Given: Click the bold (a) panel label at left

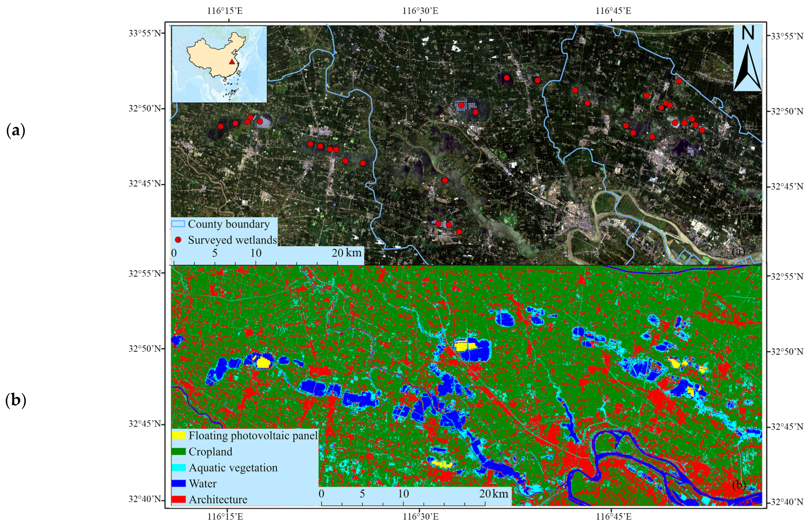Looking at the screenshot, I should [16, 131].
